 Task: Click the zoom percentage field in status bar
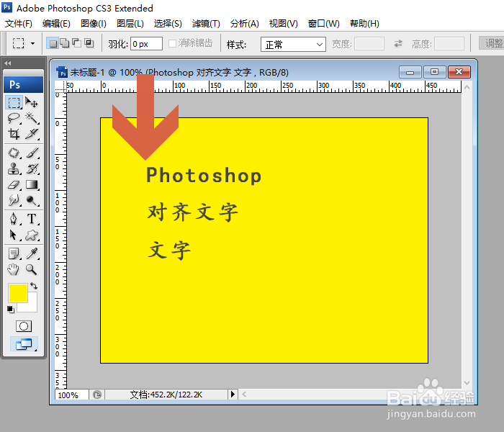(x=72, y=395)
